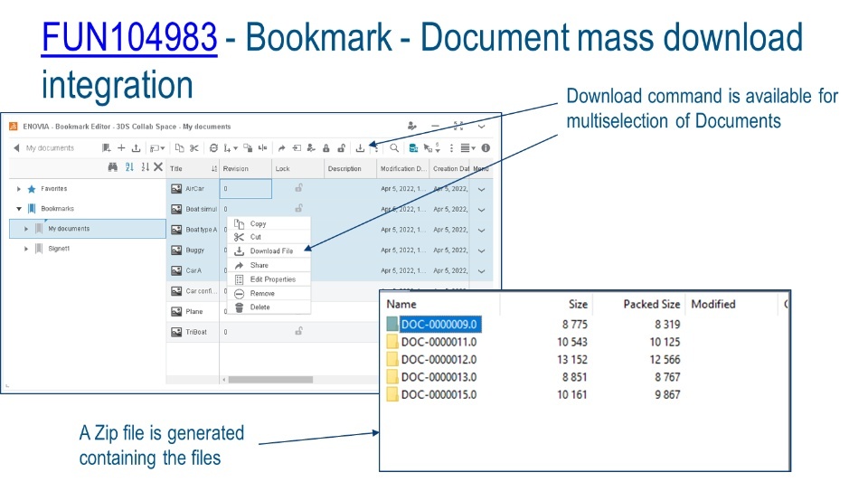868x482 pixels.
Task: Click the Car confi... document thumbnail icon
Action: pos(176,291)
